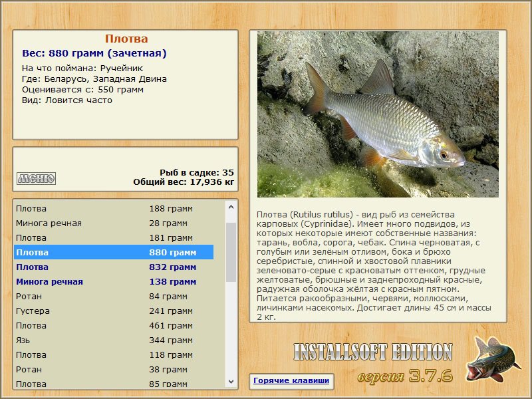Click the Вес: 880 грамм (зачетная) text
Image resolution: width=532 pixels, height=399 pixels.
click(x=94, y=53)
